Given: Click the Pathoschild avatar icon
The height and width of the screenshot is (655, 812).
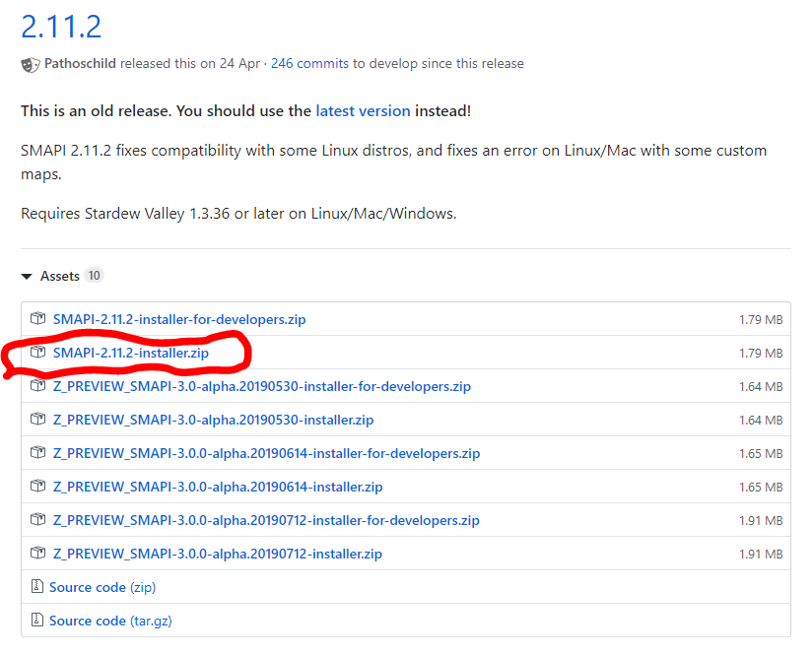Looking at the screenshot, I should pos(30,65).
